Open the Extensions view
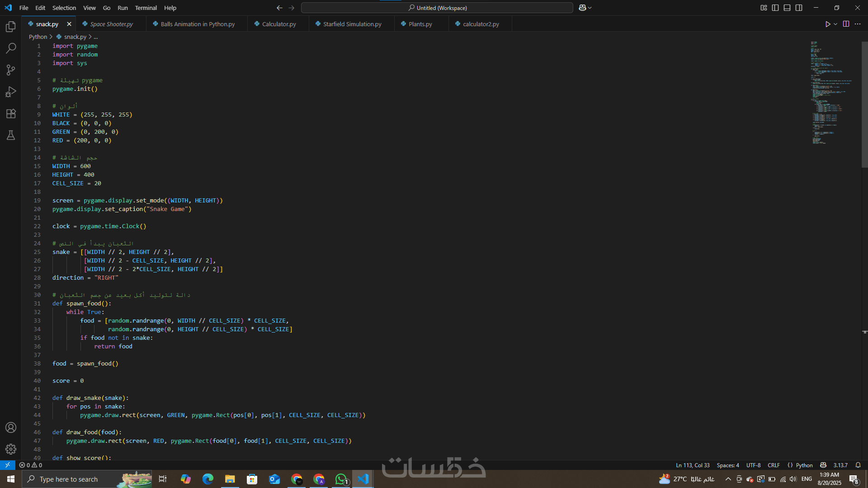868x488 pixels. 11,113
